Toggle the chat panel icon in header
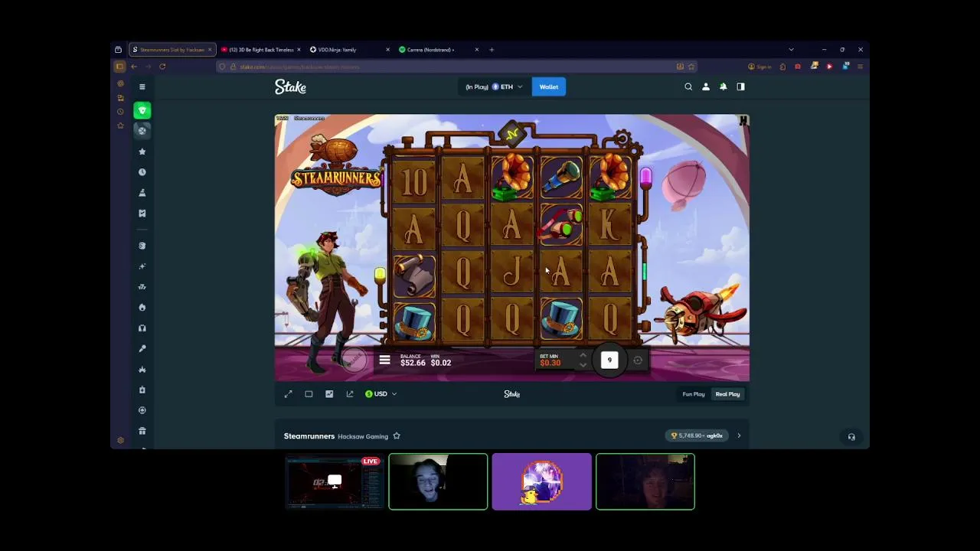The height and width of the screenshot is (551, 980). (x=740, y=87)
